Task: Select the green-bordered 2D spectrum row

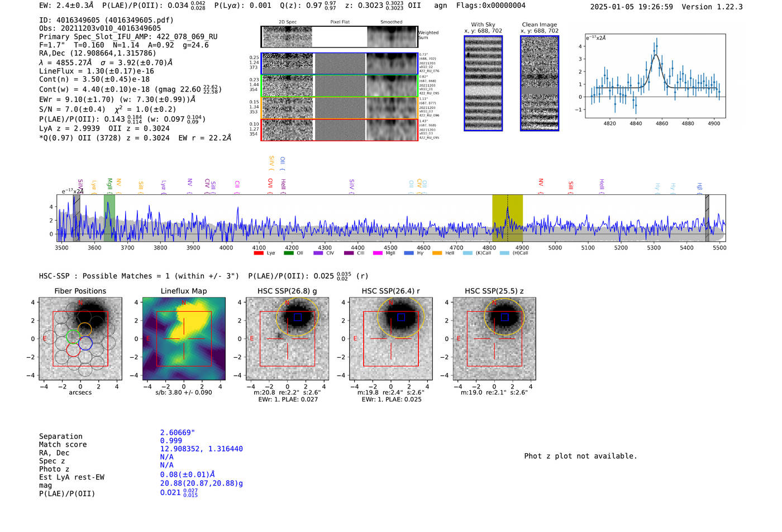Action: click(339, 86)
